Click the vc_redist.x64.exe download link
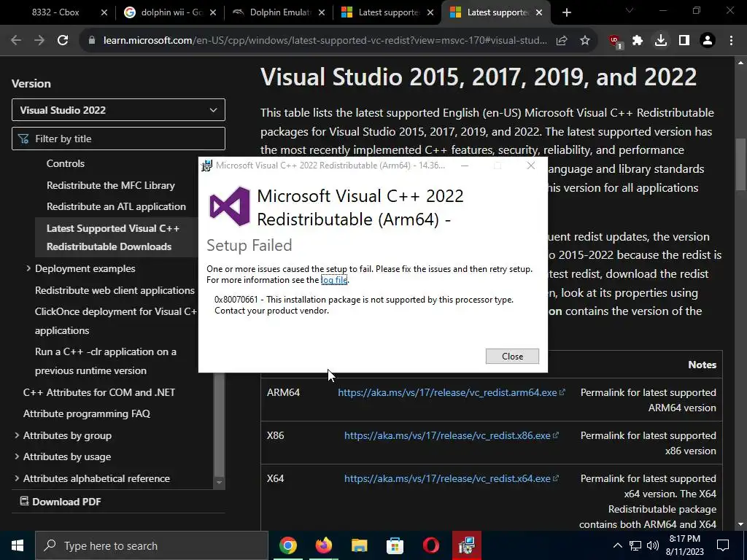 (447, 478)
